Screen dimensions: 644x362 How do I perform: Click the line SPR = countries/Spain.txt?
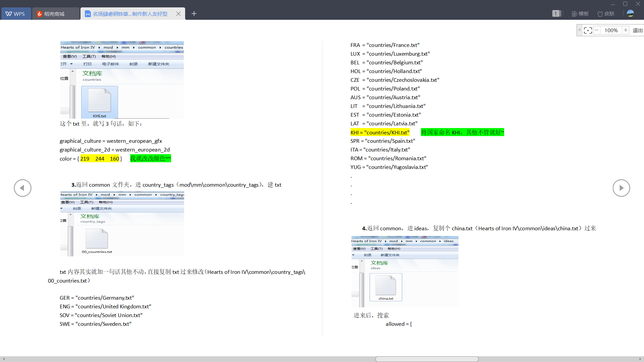[383, 141]
